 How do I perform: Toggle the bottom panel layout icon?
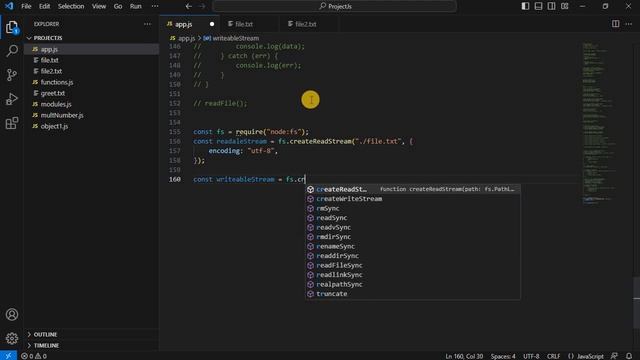pyautogui.click(x=538, y=6)
